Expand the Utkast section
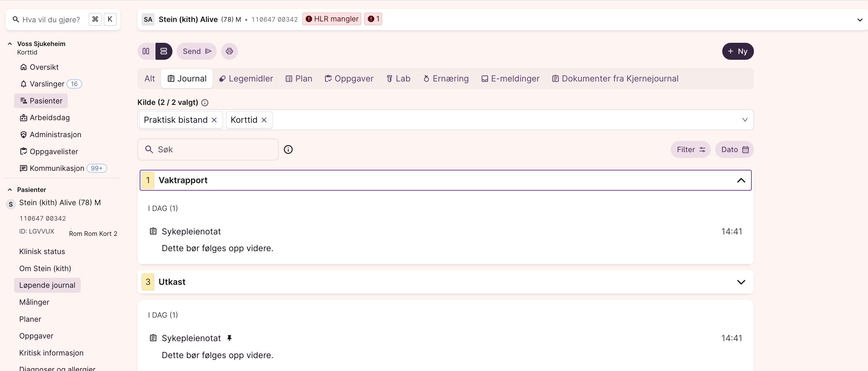This screenshot has height=371, width=868. pos(741,282)
